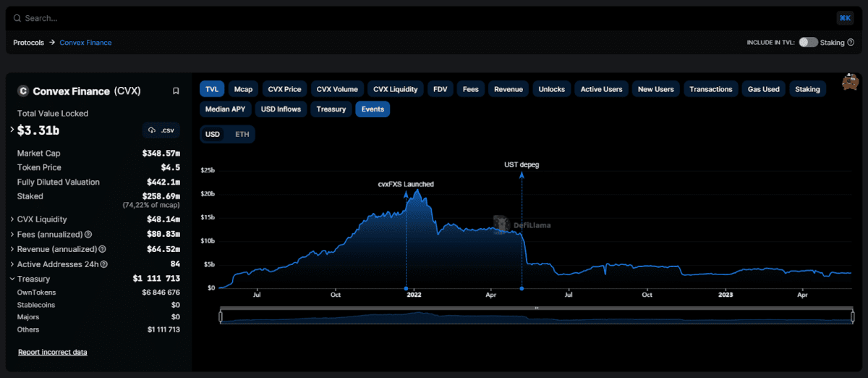Screen dimensions: 868x378
Task: Enable the Unlocks chart metric
Action: 552,89
